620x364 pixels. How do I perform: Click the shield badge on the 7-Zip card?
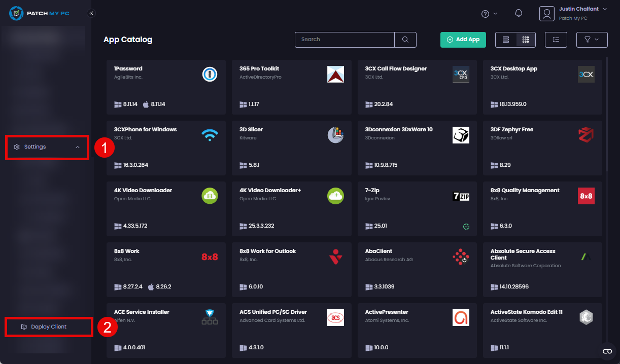[466, 227]
